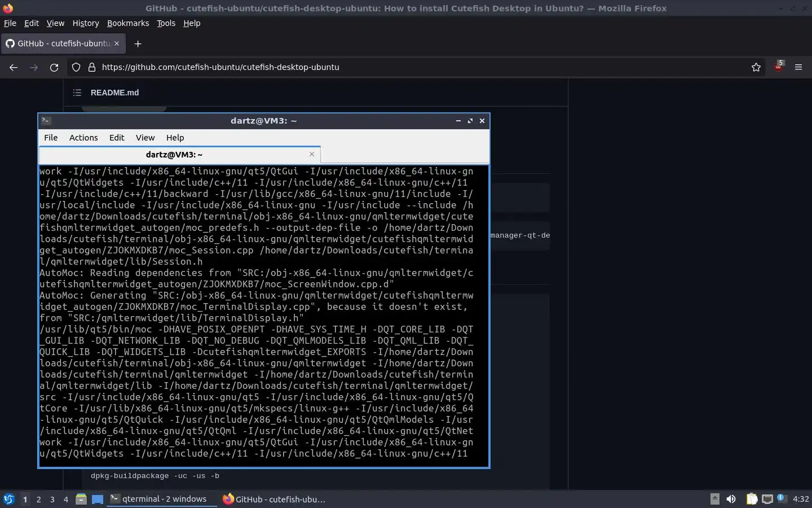Close the dartz@VM3 terminal tab
The image size is (812, 508).
click(x=312, y=154)
